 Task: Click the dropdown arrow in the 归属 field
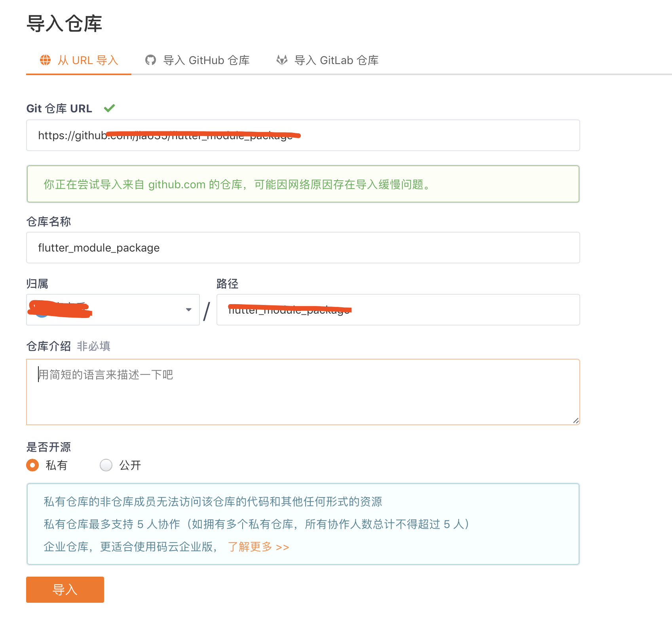click(x=189, y=310)
